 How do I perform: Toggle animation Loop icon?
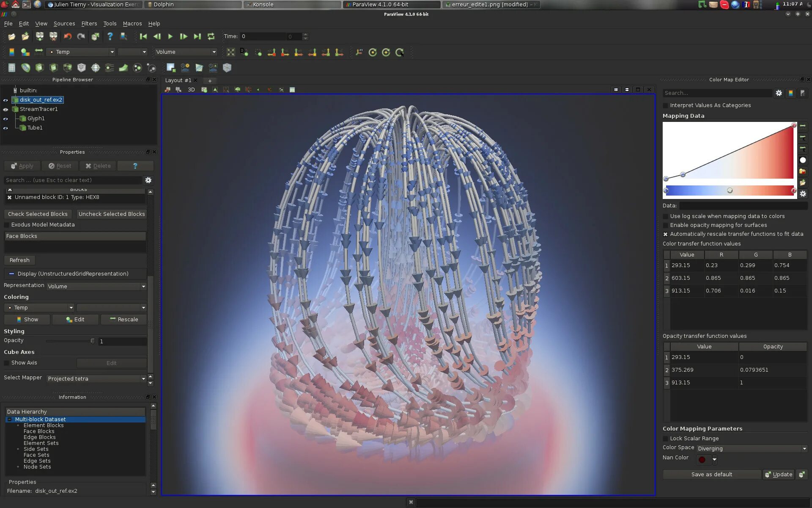point(211,36)
